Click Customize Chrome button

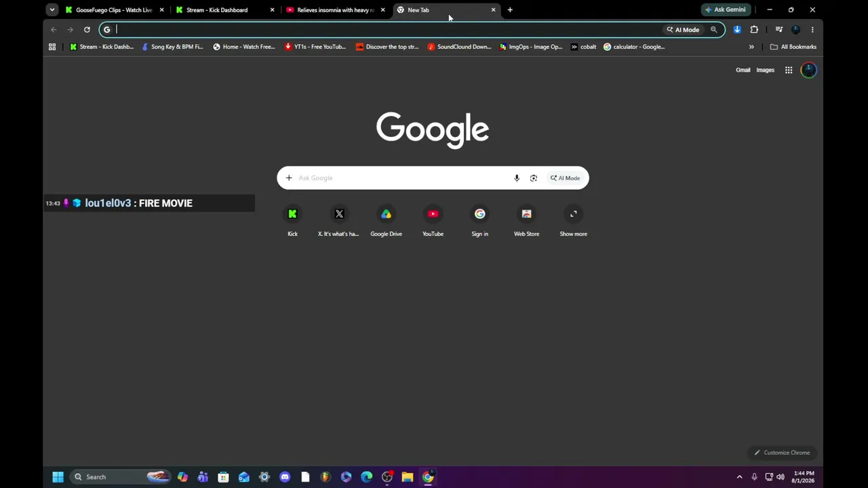pos(781,453)
